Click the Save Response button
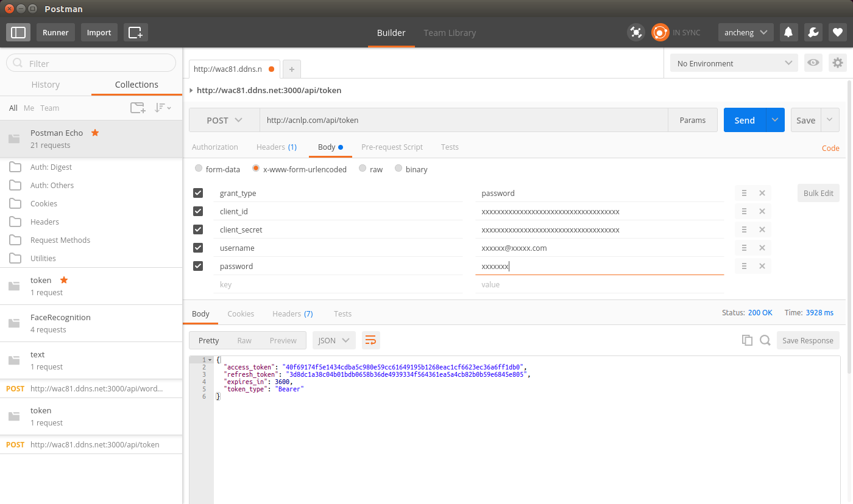 pyautogui.click(x=808, y=340)
